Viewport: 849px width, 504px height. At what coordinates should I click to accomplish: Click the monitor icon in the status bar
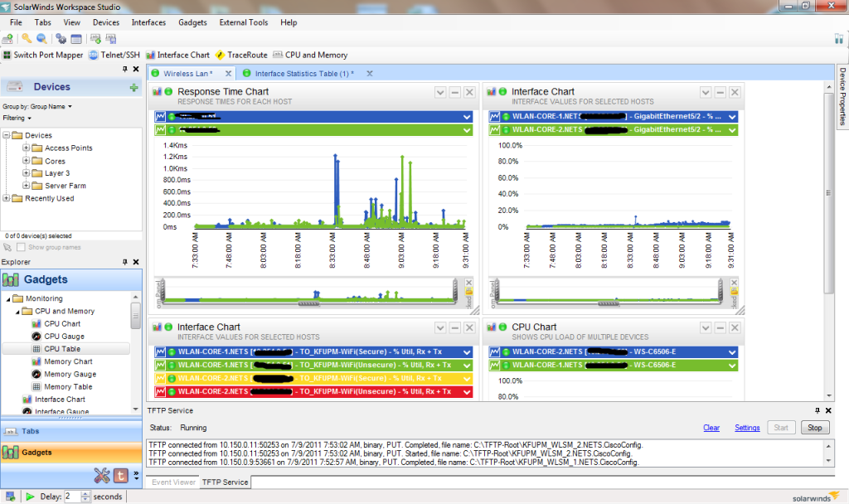(10, 497)
